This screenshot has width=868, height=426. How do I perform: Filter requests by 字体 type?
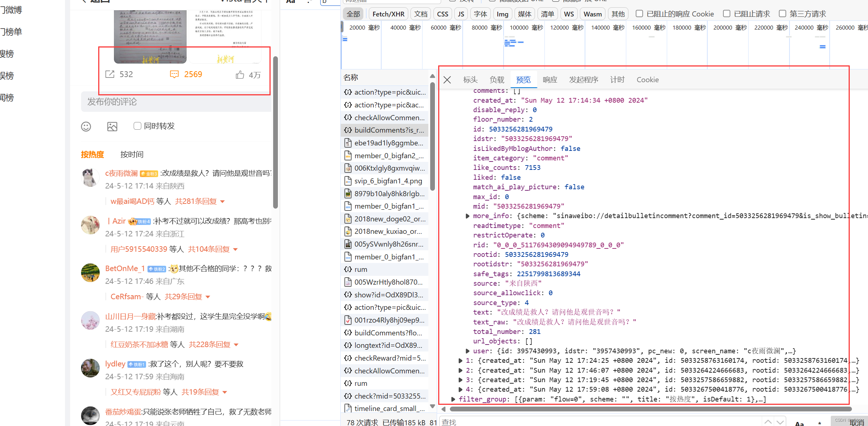pyautogui.click(x=480, y=14)
